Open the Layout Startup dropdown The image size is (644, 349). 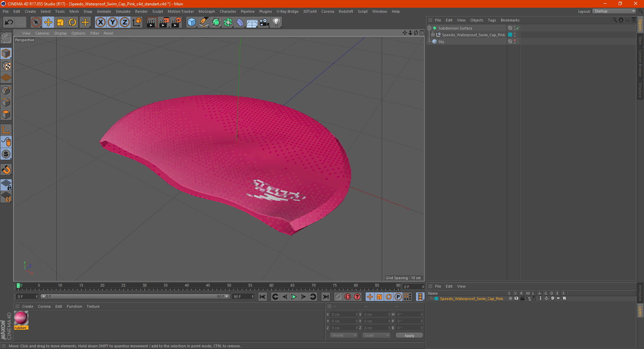614,11
